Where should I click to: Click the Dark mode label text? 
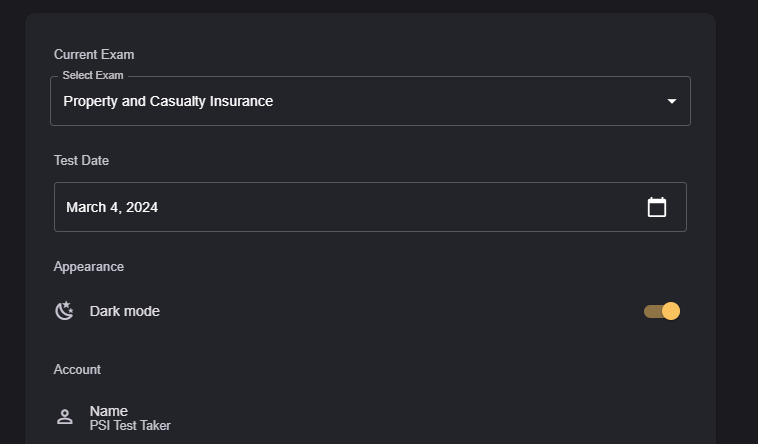[125, 311]
